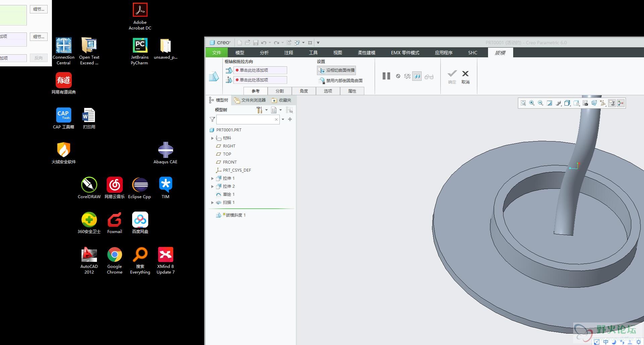Select the no-preview circle icon

tap(398, 76)
